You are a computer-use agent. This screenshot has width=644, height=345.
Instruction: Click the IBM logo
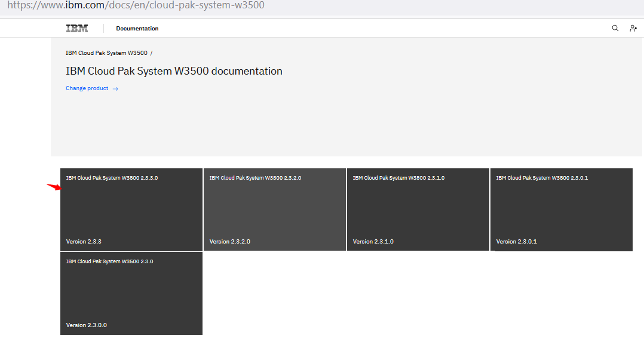(x=77, y=28)
